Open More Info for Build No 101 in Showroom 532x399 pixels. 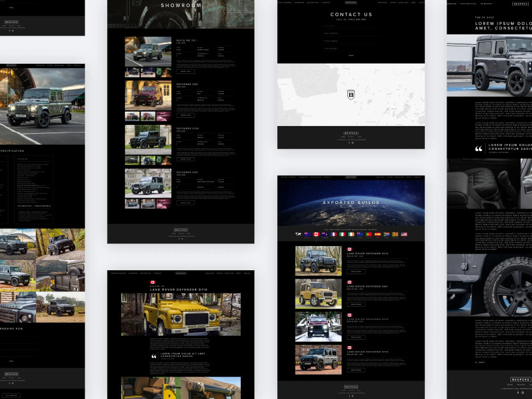185,71
